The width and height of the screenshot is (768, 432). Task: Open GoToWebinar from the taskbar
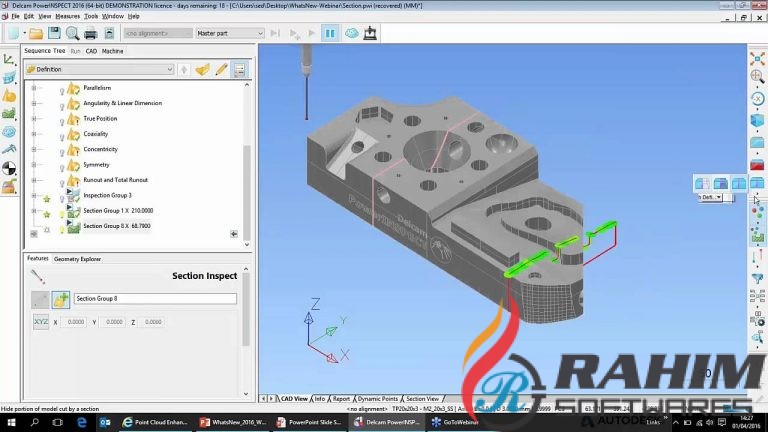455,422
